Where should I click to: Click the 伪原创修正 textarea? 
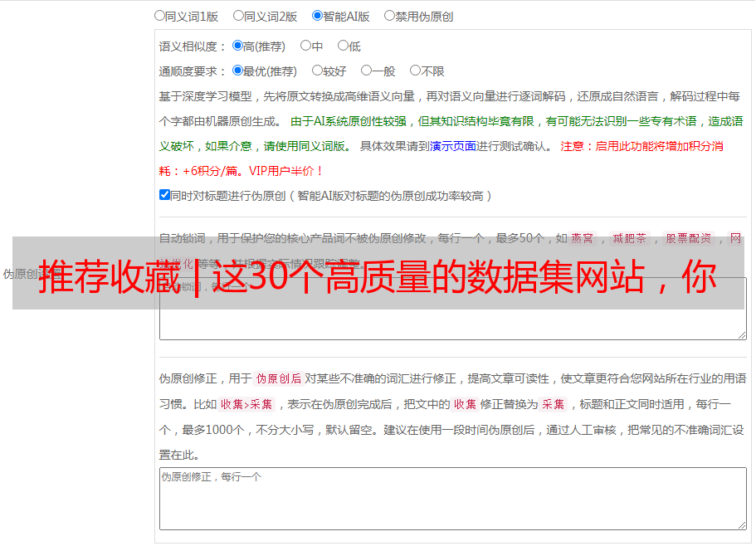click(x=453, y=499)
